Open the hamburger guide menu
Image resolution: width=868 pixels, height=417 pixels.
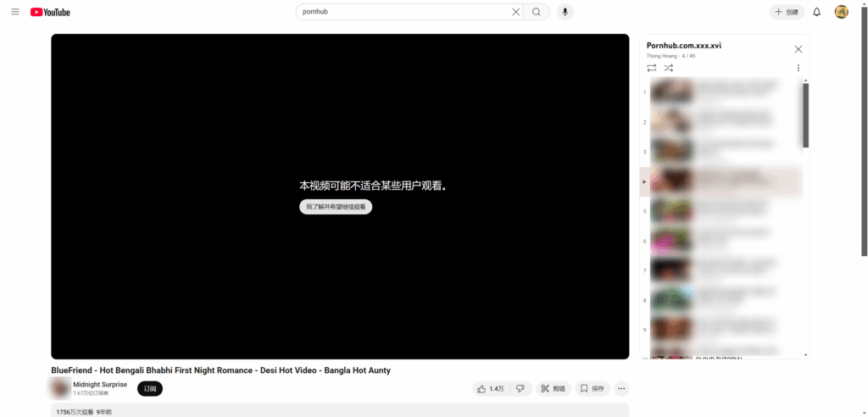[x=15, y=12]
